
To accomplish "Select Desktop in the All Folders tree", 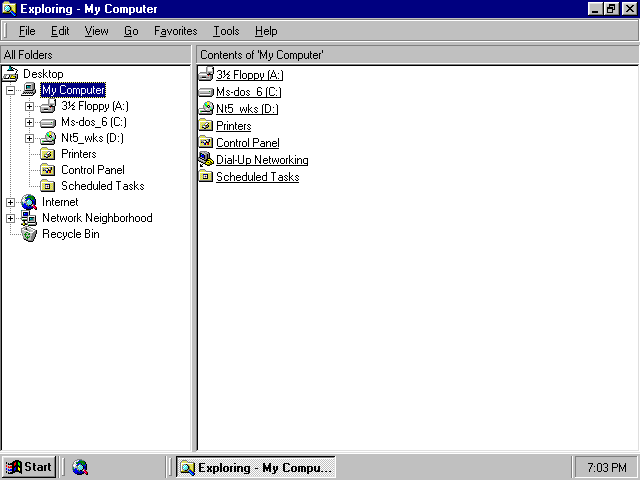I will tap(42, 74).
